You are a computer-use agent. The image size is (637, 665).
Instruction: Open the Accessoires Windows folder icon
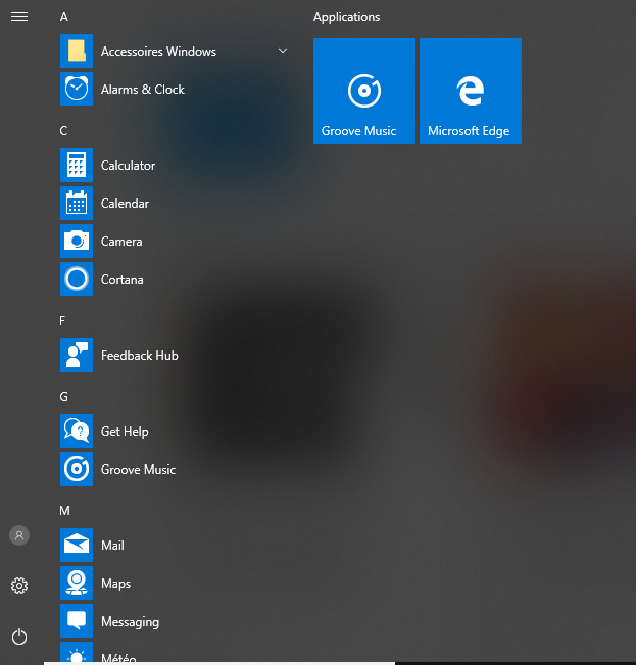[x=76, y=51]
